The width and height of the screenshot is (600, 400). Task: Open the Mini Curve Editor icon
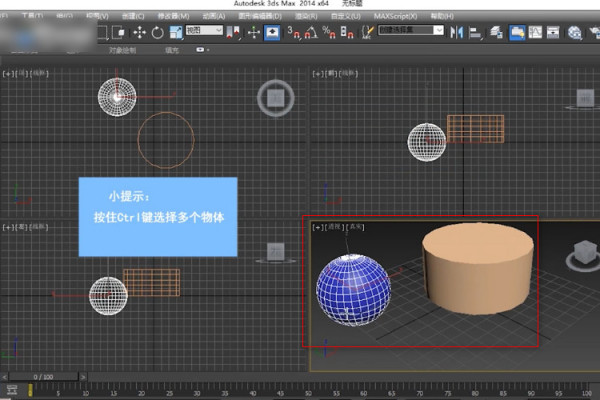(x=12, y=390)
